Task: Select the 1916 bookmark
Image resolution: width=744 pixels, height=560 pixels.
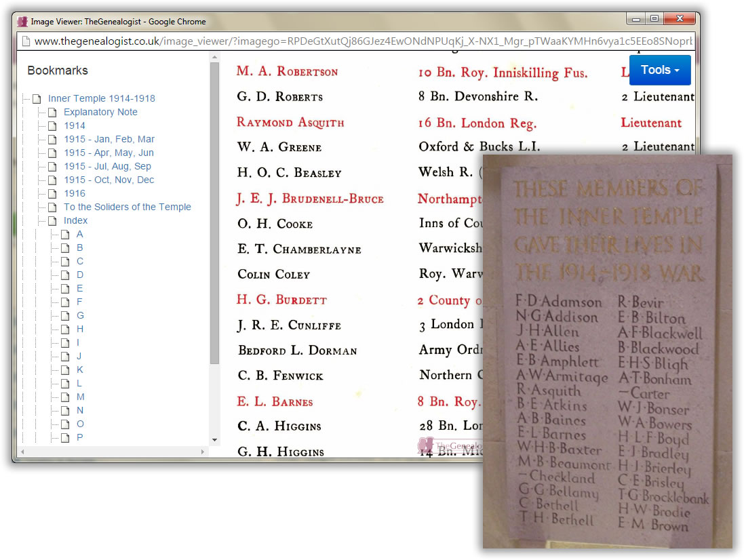Action: click(75, 193)
